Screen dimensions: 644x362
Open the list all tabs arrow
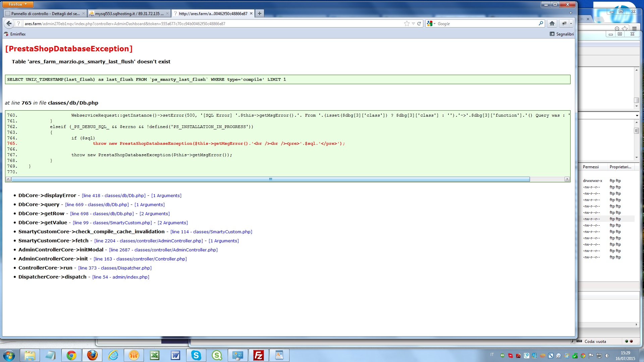(571, 13)
